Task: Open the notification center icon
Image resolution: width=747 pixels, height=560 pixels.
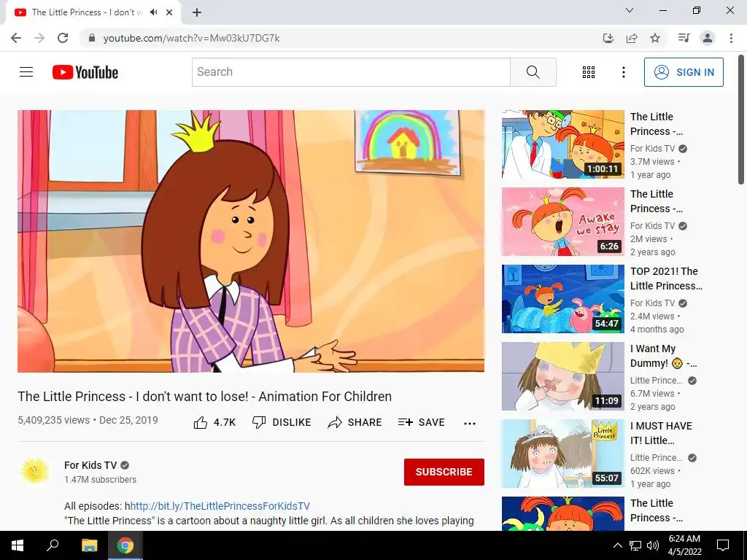Action: (x=723, y=545)
